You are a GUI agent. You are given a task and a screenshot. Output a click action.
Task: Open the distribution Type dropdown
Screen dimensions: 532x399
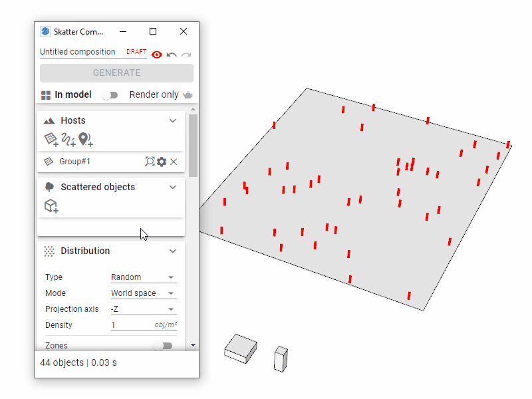[x=143, y=277]
